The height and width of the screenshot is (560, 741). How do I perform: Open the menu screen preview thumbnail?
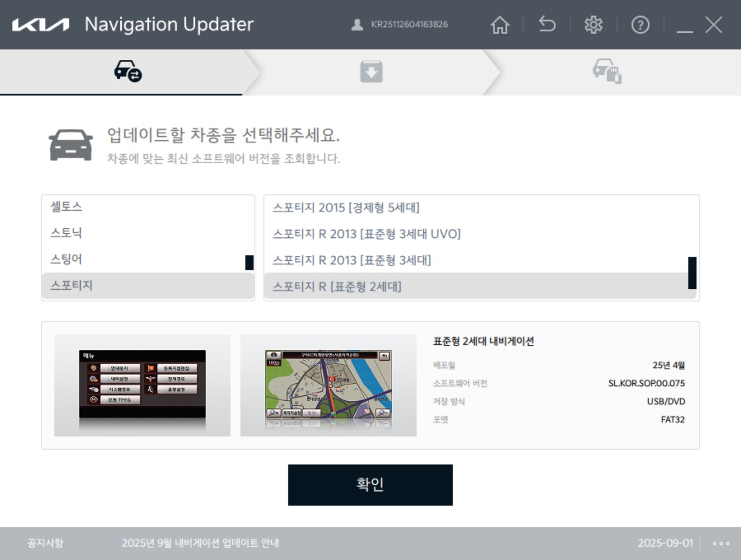click(x=142, y=385)
